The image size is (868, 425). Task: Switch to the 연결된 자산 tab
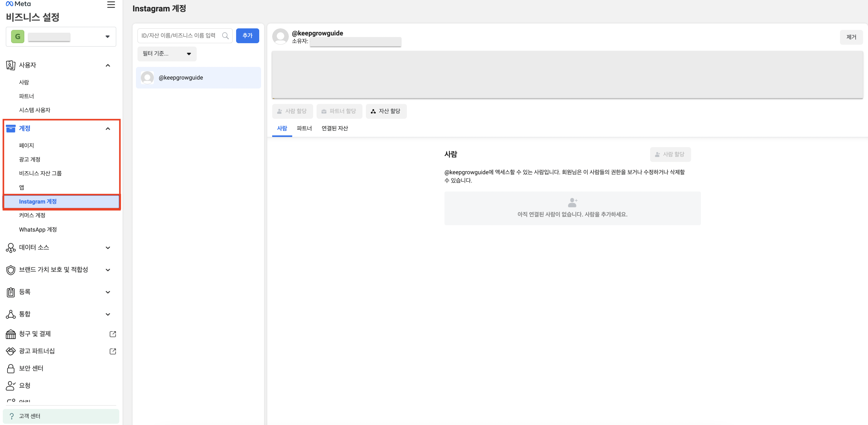pyautogui.click(x=334, y=128)
